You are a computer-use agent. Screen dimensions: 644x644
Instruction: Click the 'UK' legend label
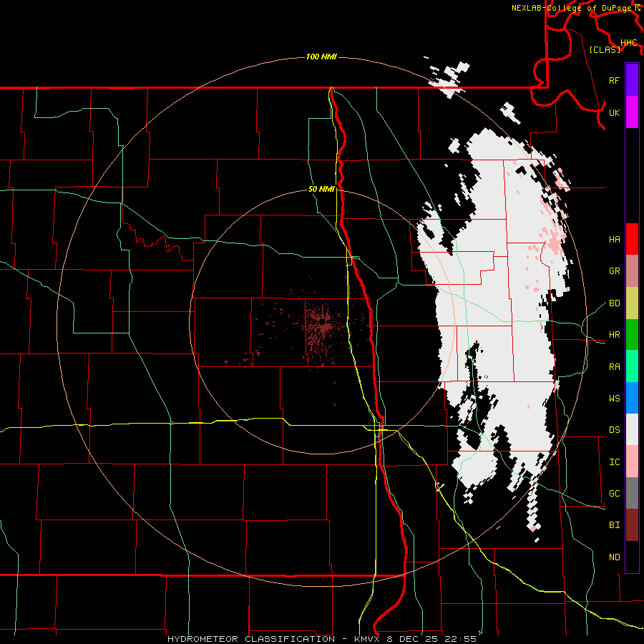tap(614, 112)
